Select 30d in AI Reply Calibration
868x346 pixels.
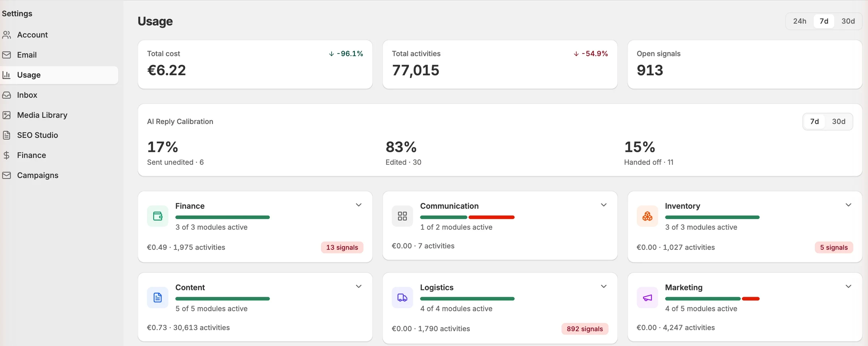click(839, 121)
